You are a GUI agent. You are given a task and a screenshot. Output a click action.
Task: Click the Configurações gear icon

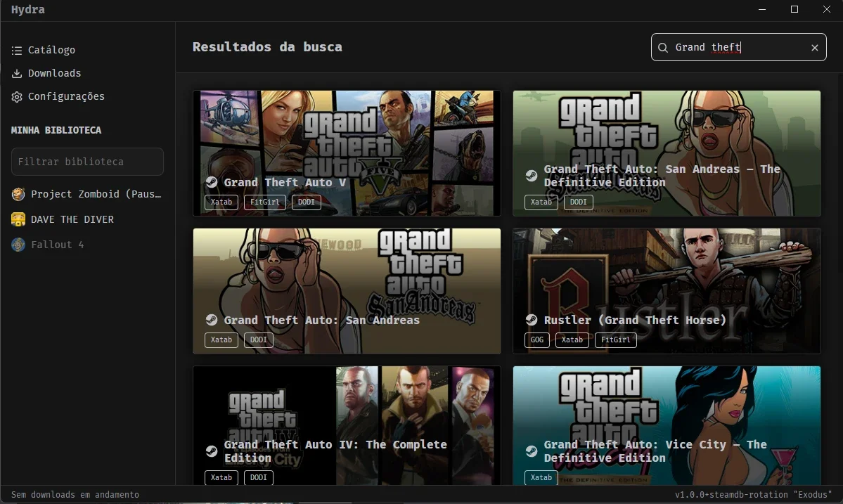pos(17,97)
